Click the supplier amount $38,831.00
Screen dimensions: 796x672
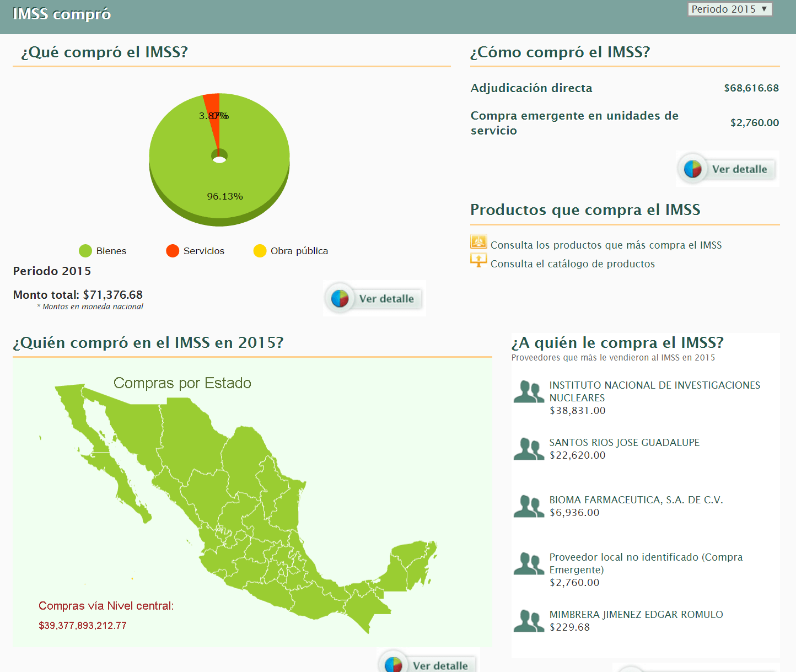coord(578,411)
